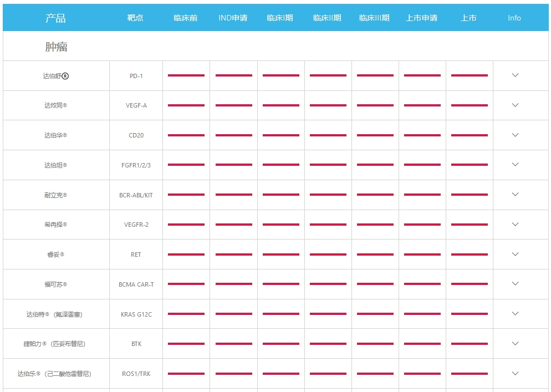
Task: Expand info chevron for 达伯舒 PD-1 row
Action: click(x=515, y=75)
